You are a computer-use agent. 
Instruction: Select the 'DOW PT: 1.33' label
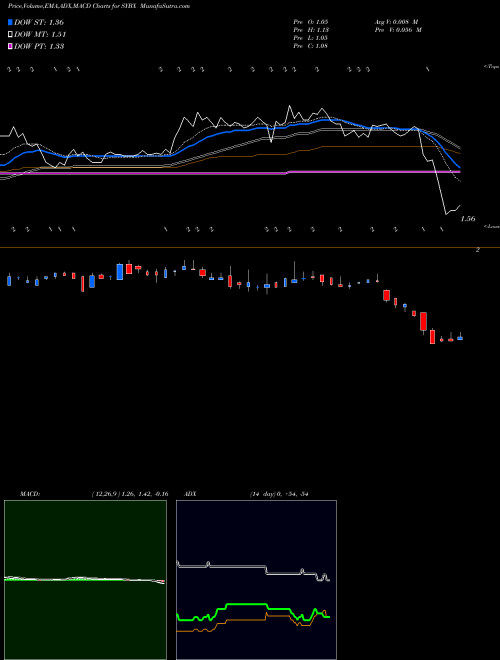(x=39, y=46)
